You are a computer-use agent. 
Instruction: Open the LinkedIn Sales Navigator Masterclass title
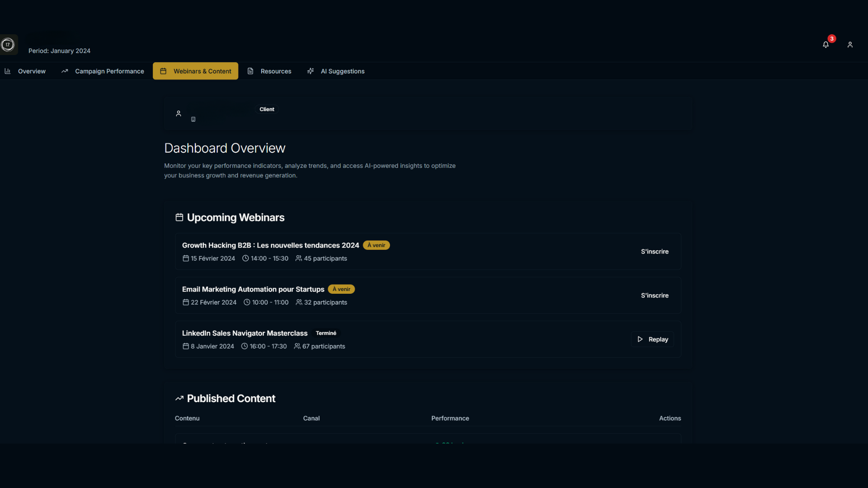click(245, 333)
